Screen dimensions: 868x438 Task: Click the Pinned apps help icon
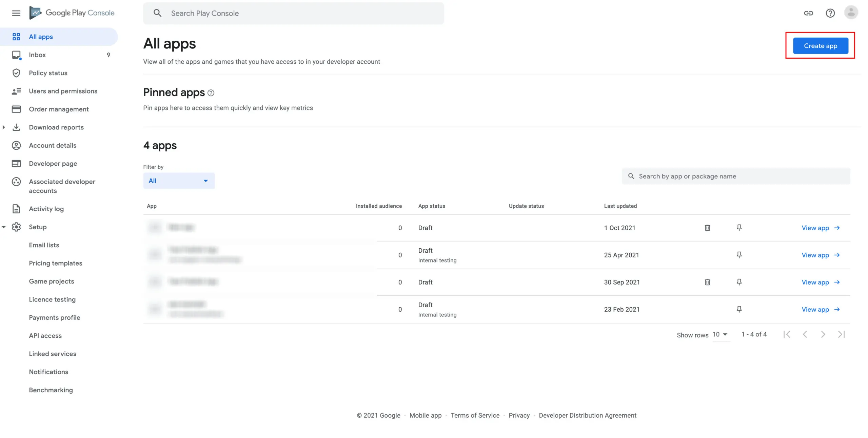211,93
